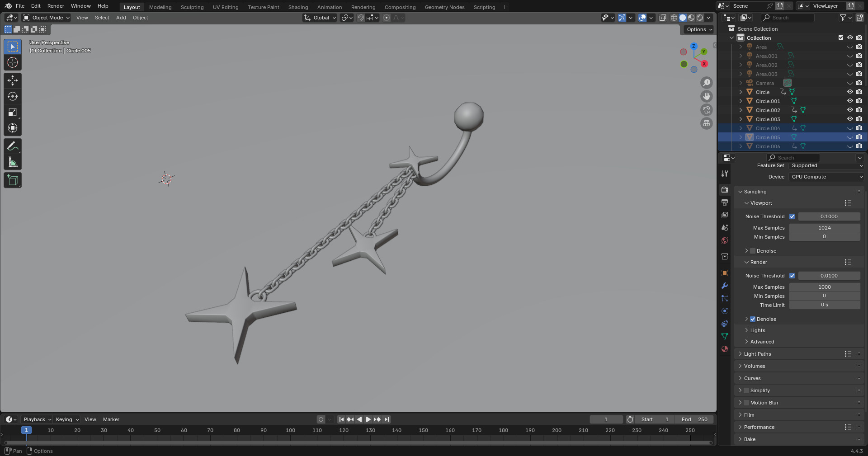Toggle Collection exclude checkbox in outliner
The width and height of the screenshot is (868, 456).
pos(841,38)
